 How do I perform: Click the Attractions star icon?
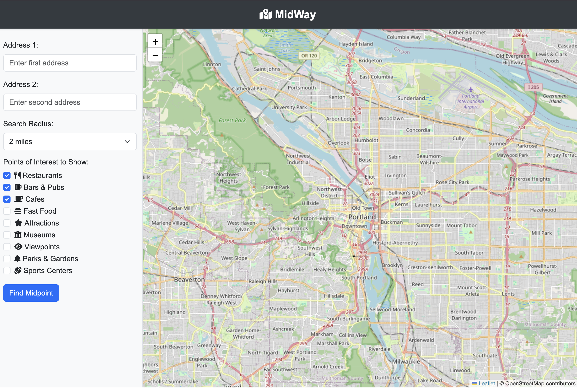tap(18, 223)
